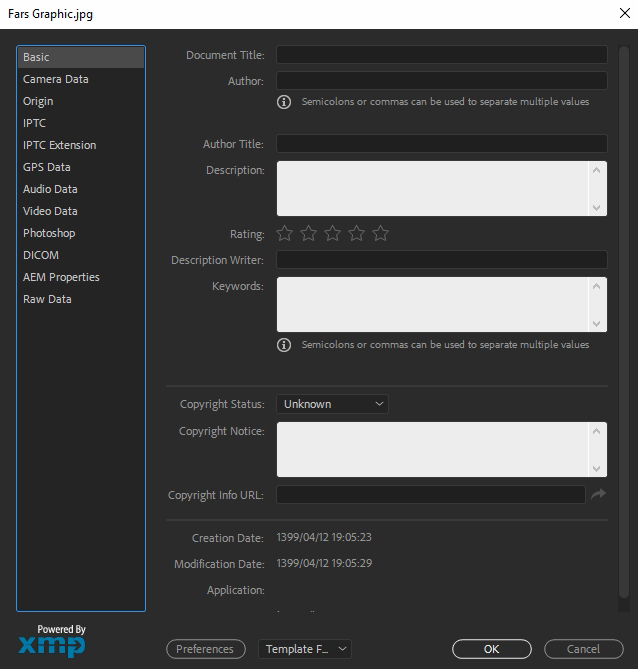
Task: Click the XMP logo
Action: point(51,644)
